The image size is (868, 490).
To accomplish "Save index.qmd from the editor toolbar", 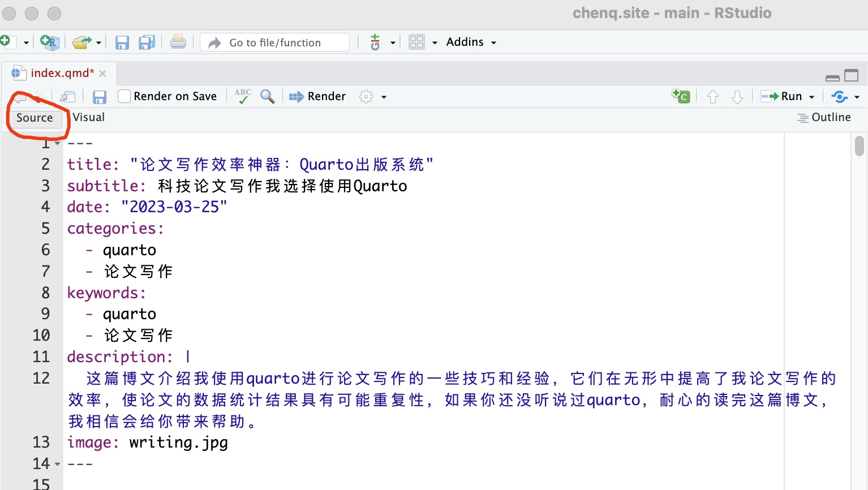I will [x=100, y=97].
